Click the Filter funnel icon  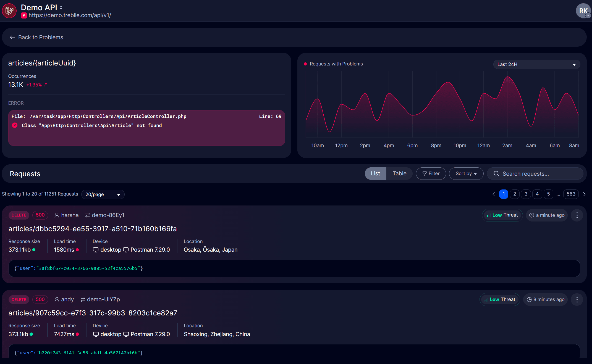tap(424, 173)
